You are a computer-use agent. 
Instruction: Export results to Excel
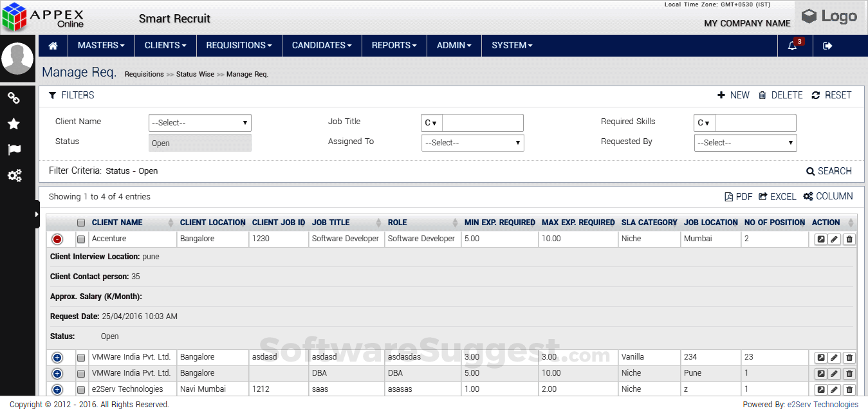point(777,196)
